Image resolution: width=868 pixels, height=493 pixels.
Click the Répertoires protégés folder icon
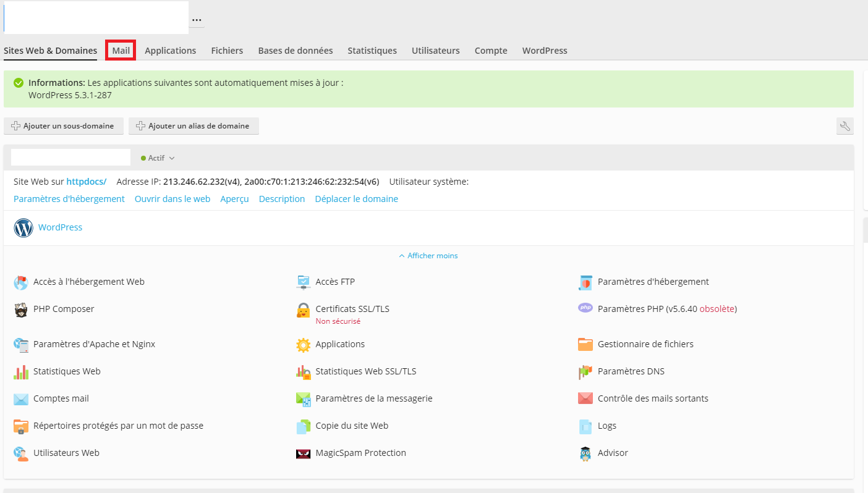pyautogui.click(x=21, y=427)
